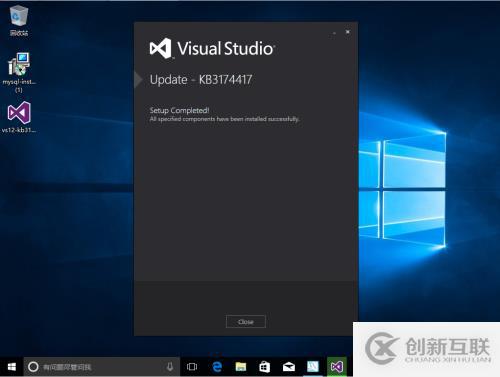This screenshot has height=377, width=500.
Task: Click the Close button in Visual Studio setup
Action: click(x=246, y=322)
